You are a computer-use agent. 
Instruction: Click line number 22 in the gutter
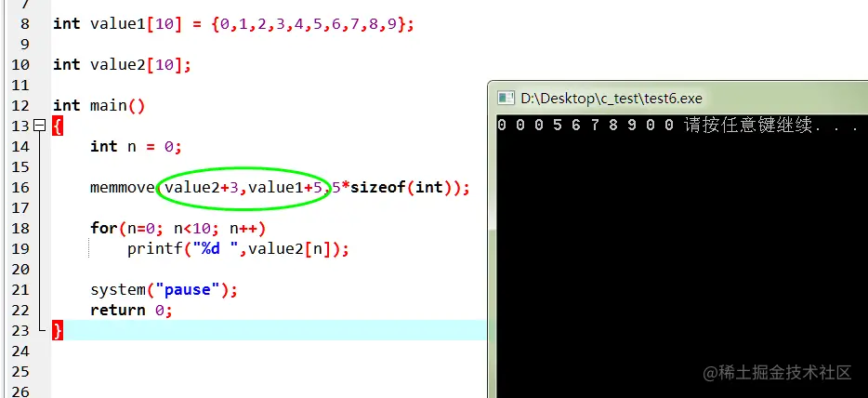click(x=20, y=310)
